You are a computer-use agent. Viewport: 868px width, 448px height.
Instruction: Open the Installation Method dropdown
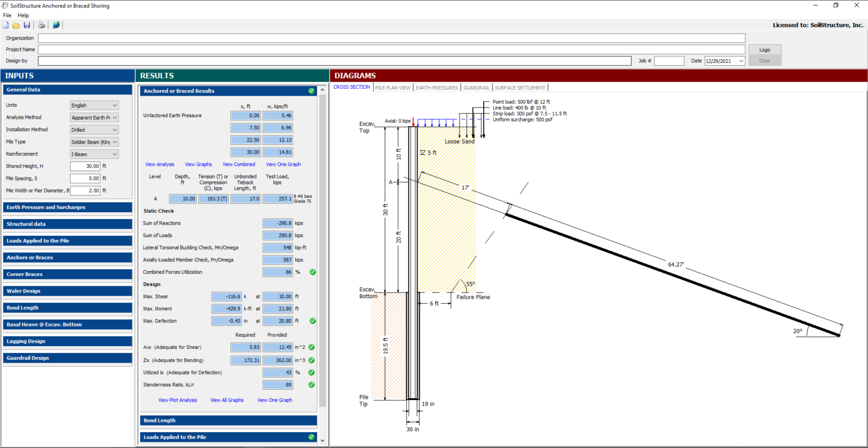tap(94, 130)
